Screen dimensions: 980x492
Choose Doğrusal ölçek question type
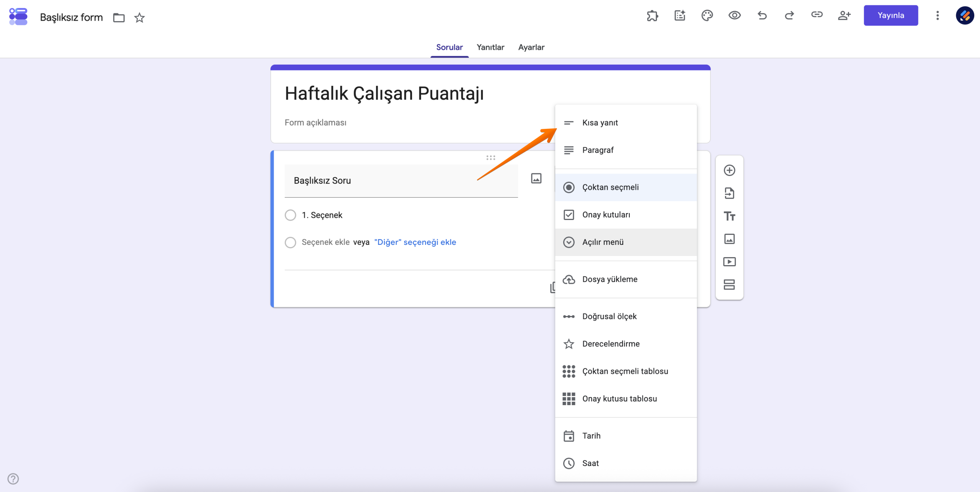point(626,316)
